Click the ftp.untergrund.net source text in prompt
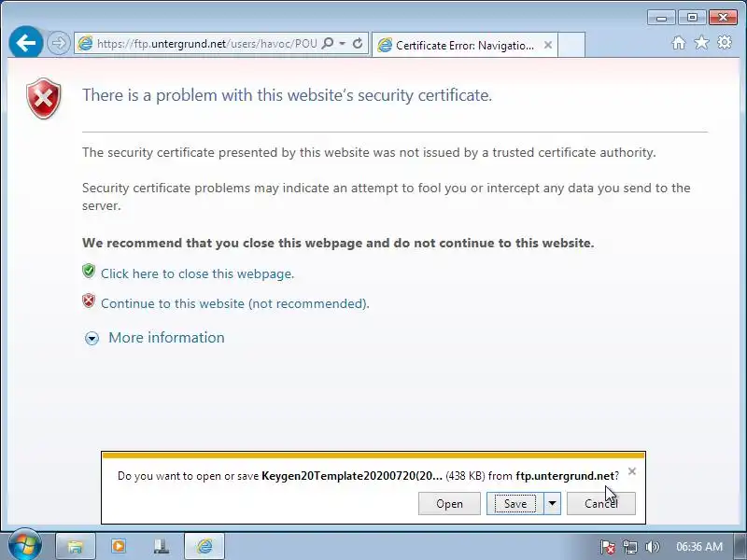Image resolution: width=747 pixels, height=560 pixels. [x=565, y=476]
